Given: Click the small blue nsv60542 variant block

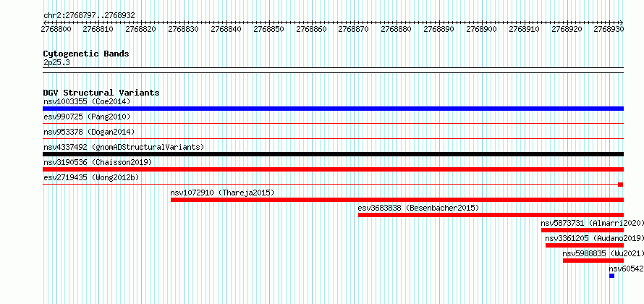Looking at the screenshot, I should coord(611,276).
